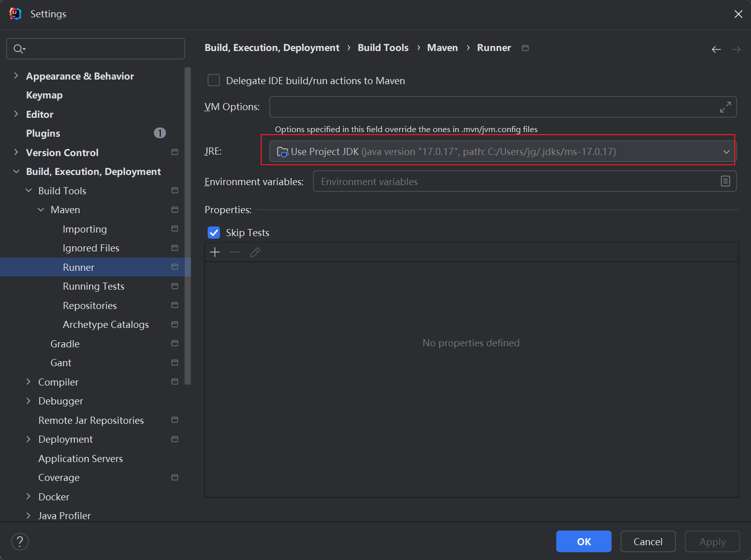Click the project icon beside Repositories
Viewport: 751px width, 560px height.
(174, 305)
